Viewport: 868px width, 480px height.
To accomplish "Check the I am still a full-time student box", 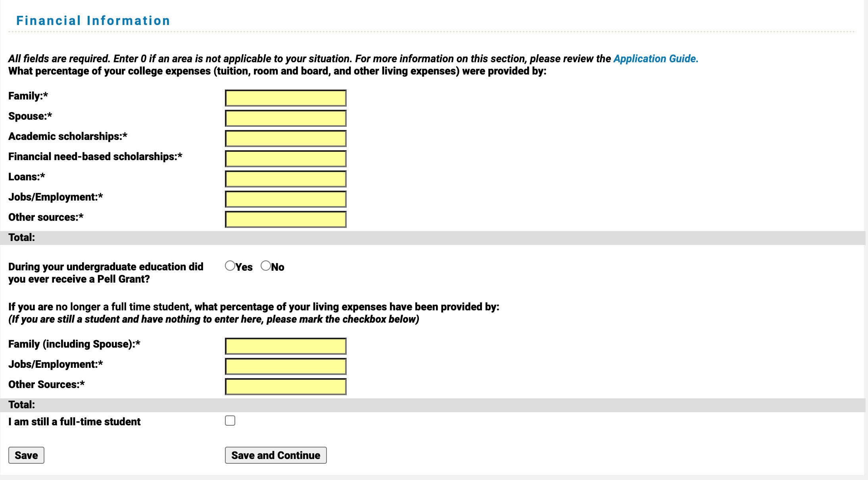I will click(x=230, y=421).
